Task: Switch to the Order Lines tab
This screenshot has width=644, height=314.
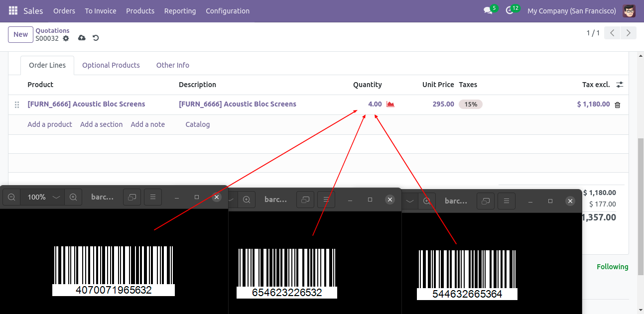Action: 47,65
